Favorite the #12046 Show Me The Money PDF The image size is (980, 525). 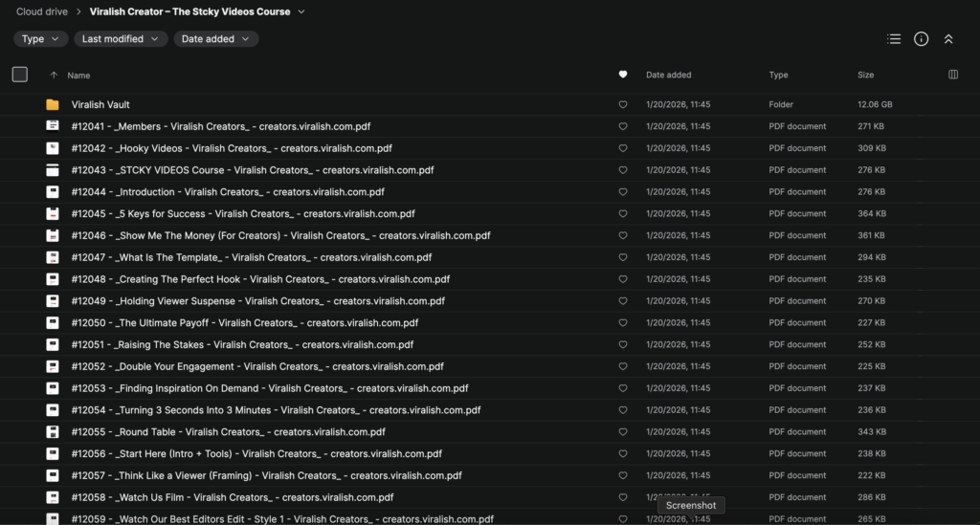click(x=622, y=235)
